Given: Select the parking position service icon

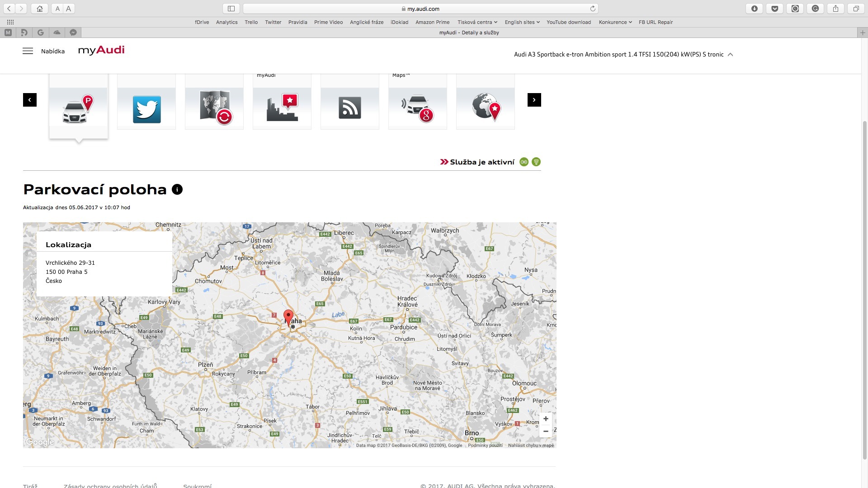Looking at the screenshot, I should pyautogui.click(x=78, y=108).
